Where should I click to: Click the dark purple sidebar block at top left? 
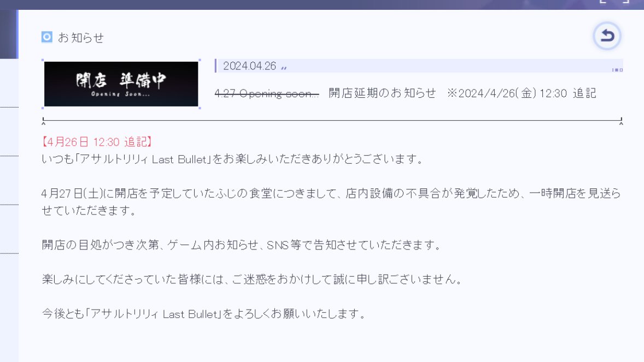(x=9, y=34)
